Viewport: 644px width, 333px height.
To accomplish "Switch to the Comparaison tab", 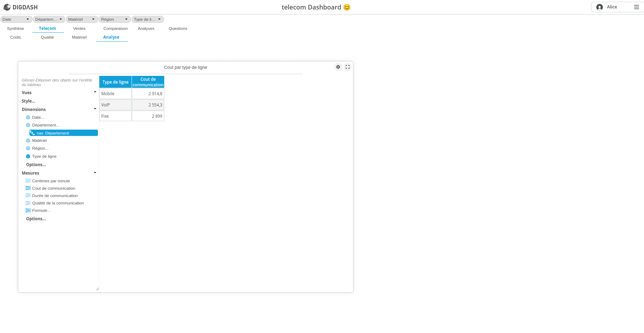I will coord(115,28).
